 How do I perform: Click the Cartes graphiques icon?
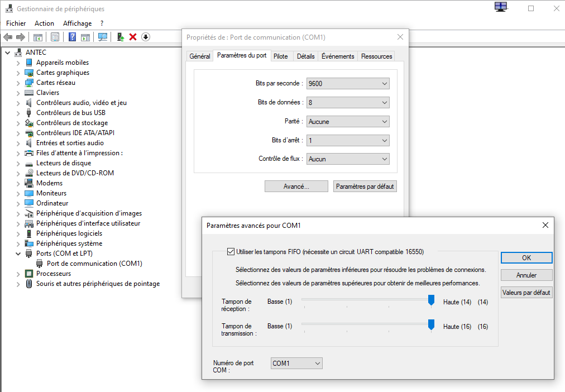click(29, 73)
